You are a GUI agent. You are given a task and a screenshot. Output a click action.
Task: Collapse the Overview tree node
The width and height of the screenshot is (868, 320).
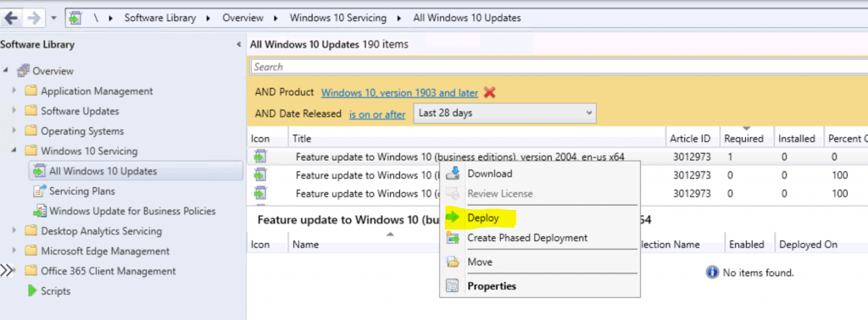[x=6, y=71]
